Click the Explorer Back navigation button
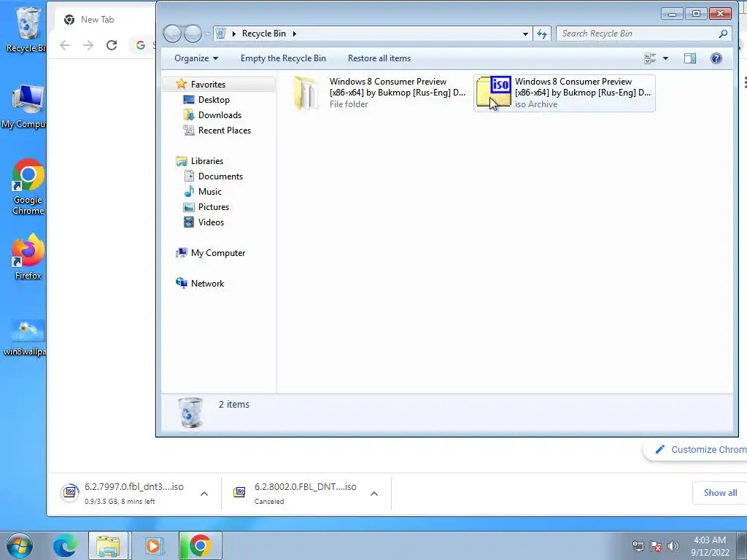The width and height of the screenshot is (747, 560). point(172,34)
